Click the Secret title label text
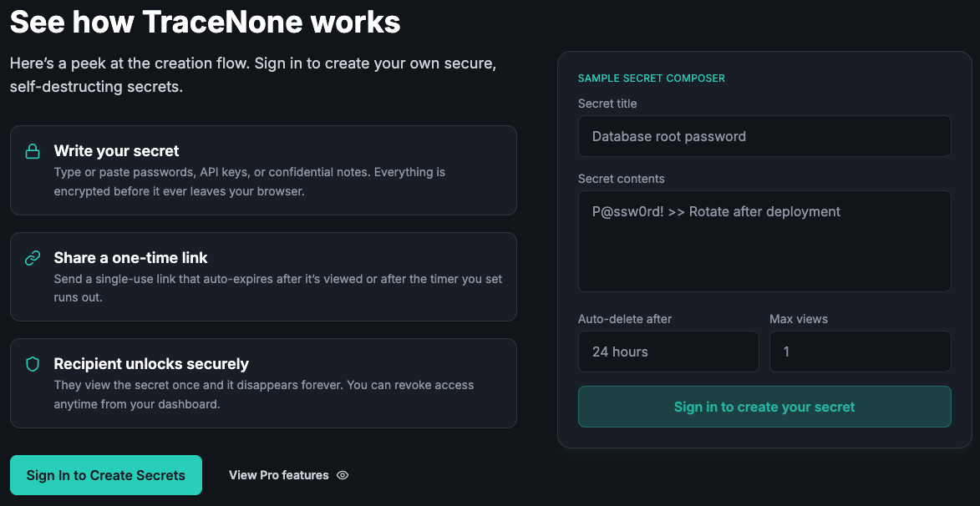Screen dimensions: 980x506 (607, 104)
